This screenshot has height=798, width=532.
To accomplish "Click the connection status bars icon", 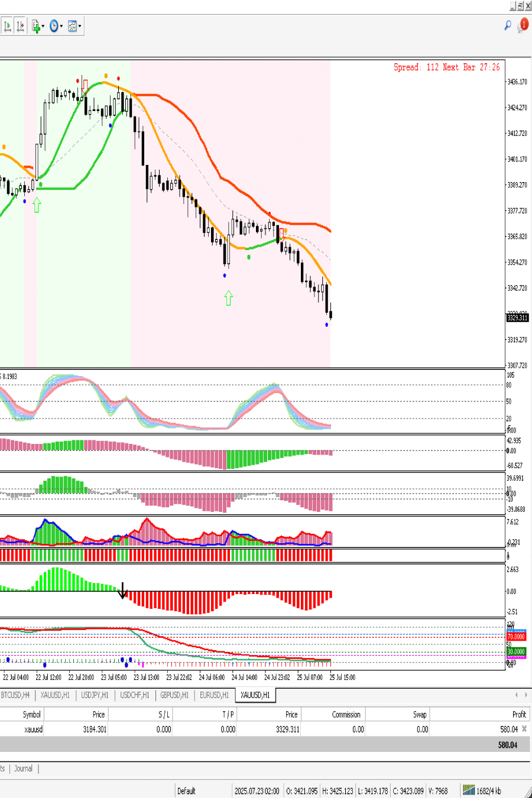I will (469, 790).
